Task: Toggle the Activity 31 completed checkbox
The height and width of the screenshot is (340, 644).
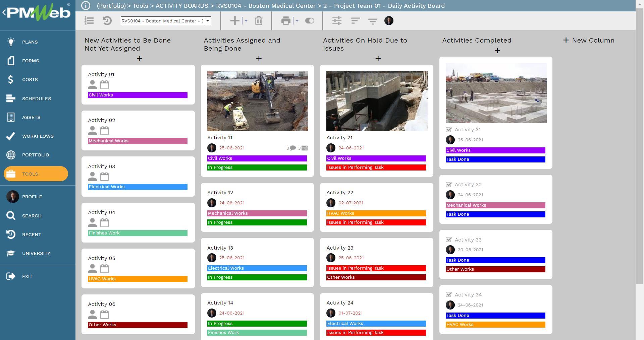Action: (449, 130)
